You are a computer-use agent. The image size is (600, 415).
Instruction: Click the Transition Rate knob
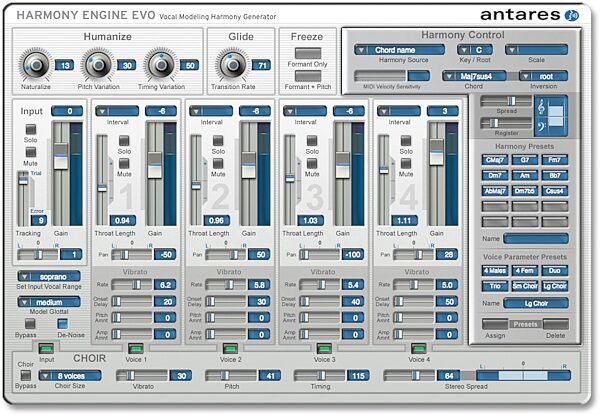point(233,65)
